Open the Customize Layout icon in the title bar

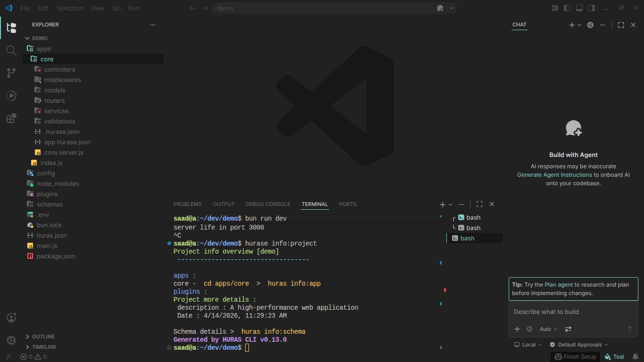(555, 8)
